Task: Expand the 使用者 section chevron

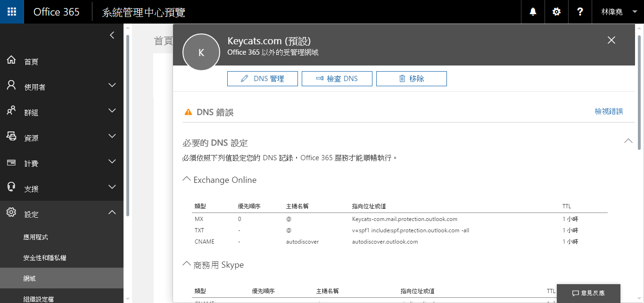Action: coord(112,85)
